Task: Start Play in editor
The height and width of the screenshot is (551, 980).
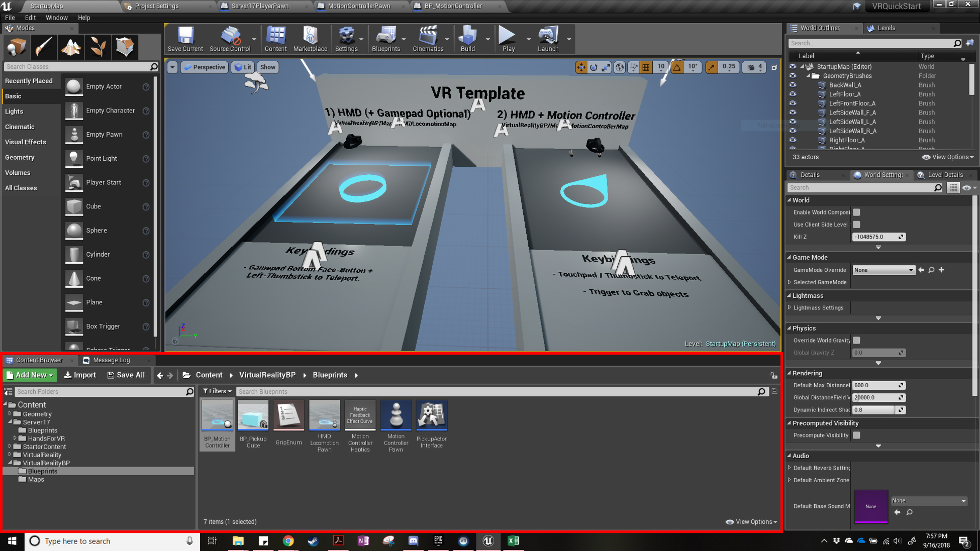Action: [x=508, y=39]
